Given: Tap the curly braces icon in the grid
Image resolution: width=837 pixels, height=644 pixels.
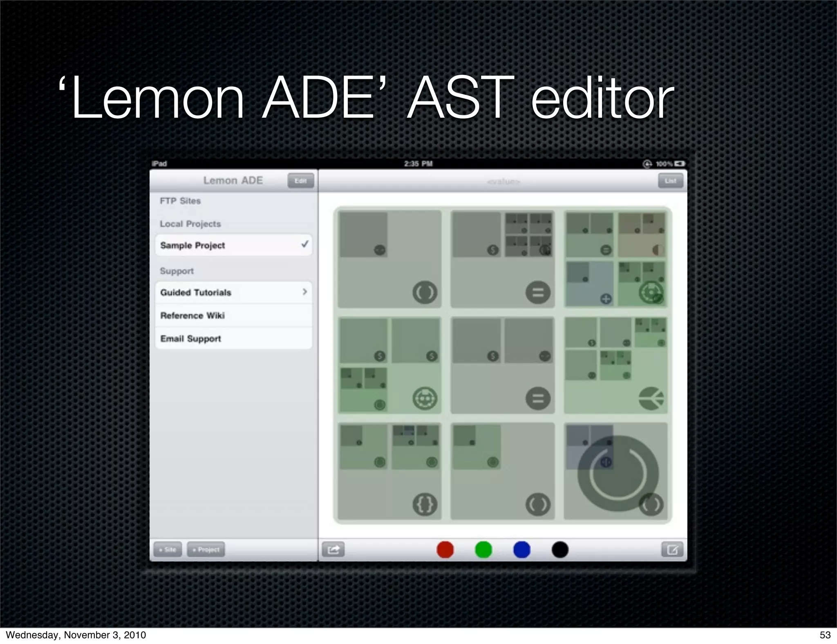Looking at the screenshot, I should click(x=425, y=505).
